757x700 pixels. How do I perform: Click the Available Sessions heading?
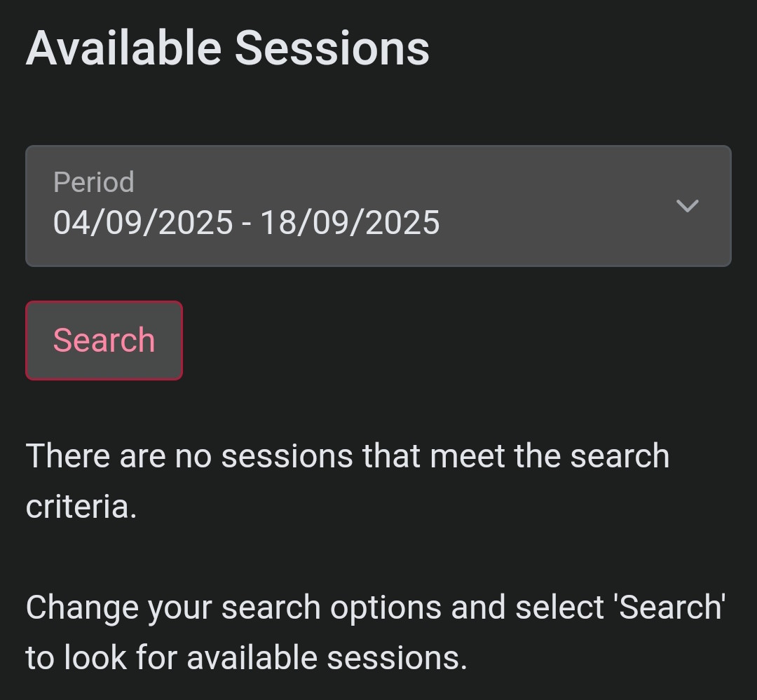228,48
